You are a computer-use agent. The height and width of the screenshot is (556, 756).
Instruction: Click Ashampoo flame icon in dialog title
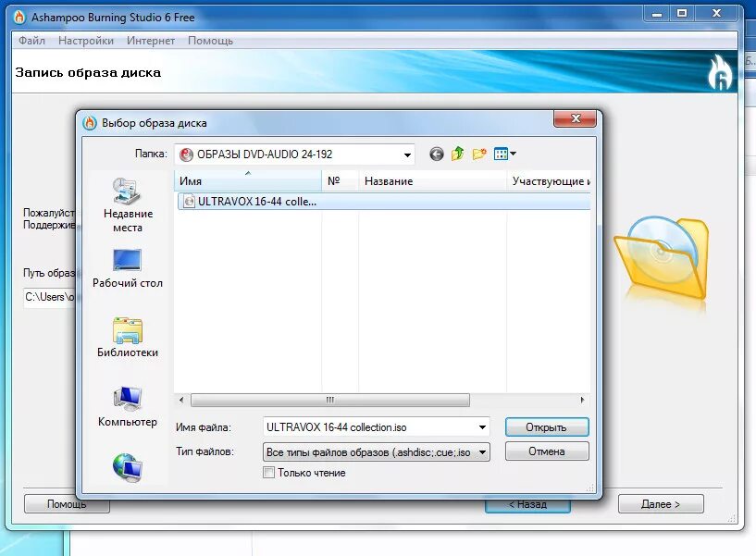(x=90, y=123)
